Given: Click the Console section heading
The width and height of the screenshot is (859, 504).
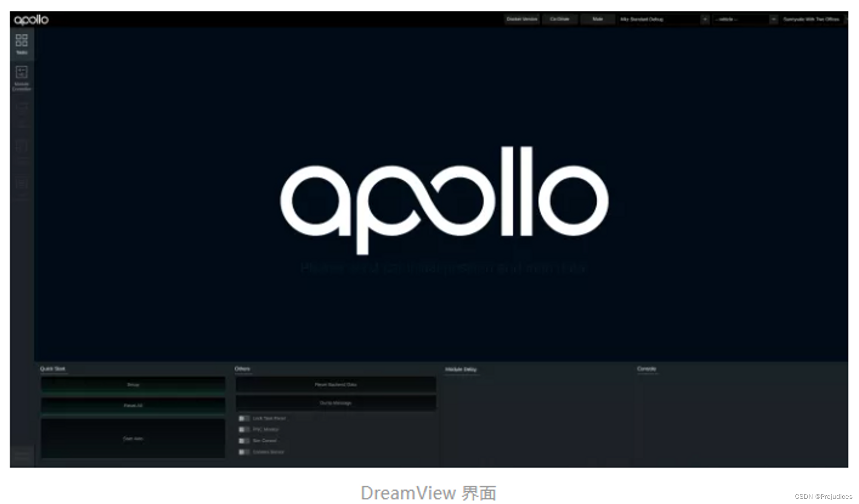Looking at the screenshot, I should tap(646, 369).
